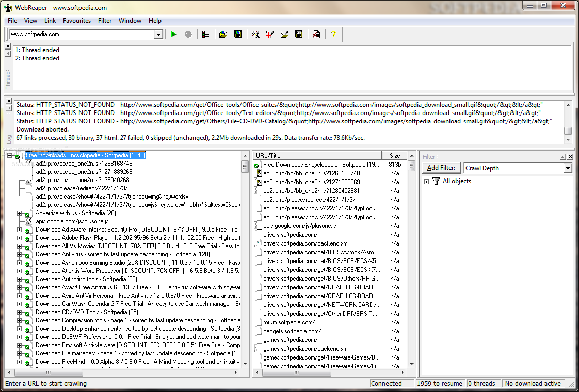The width and height of the screenshot is (579, 392).
Task: Select All objects filter tree item
Action: (457, 181)
